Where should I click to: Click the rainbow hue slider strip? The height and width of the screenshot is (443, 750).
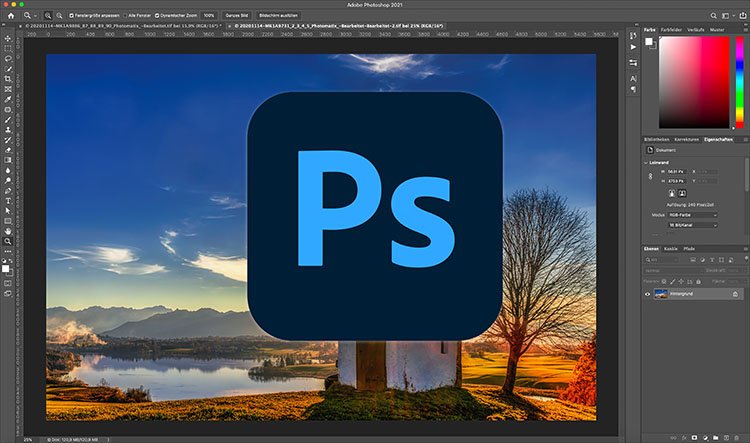pyautogui.click(x=739, y=82)
